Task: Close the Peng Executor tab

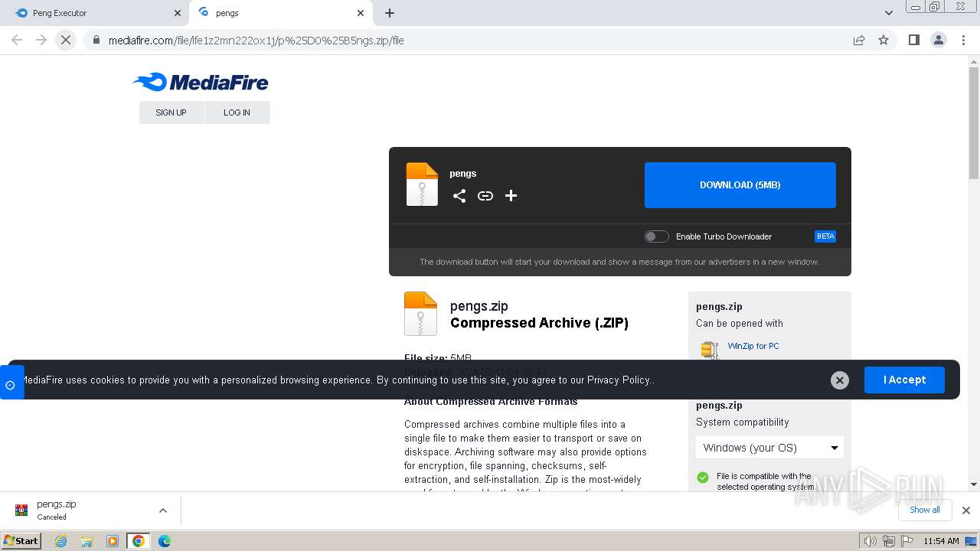Action: coord(178,13)
